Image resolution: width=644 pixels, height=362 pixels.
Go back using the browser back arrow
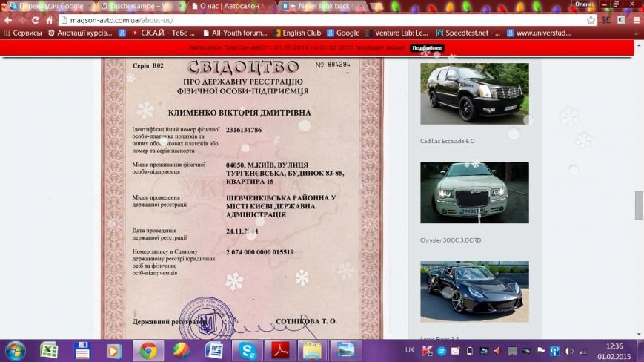8,20
